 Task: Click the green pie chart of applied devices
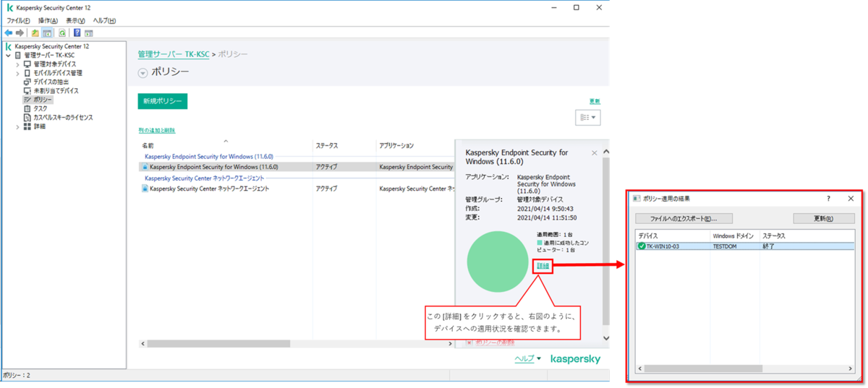498,262
